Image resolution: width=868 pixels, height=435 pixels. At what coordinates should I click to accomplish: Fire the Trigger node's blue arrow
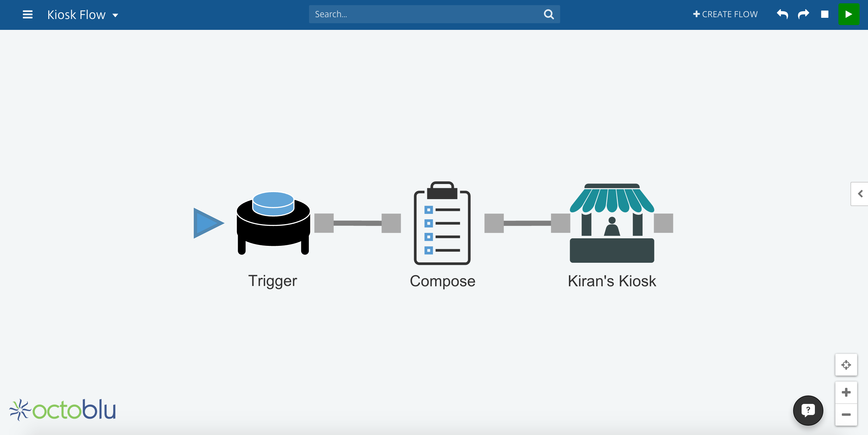pyautogui.click(x=207, y=223)
